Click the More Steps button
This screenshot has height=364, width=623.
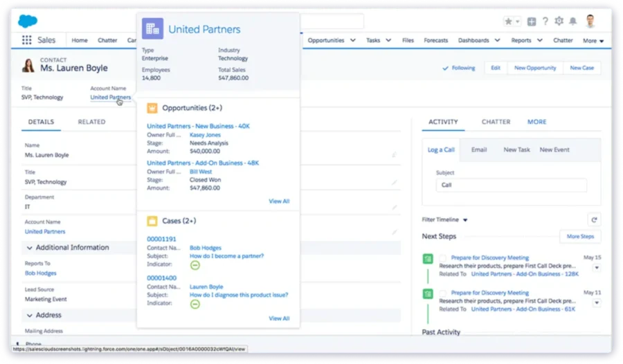(x=580, y=237)
